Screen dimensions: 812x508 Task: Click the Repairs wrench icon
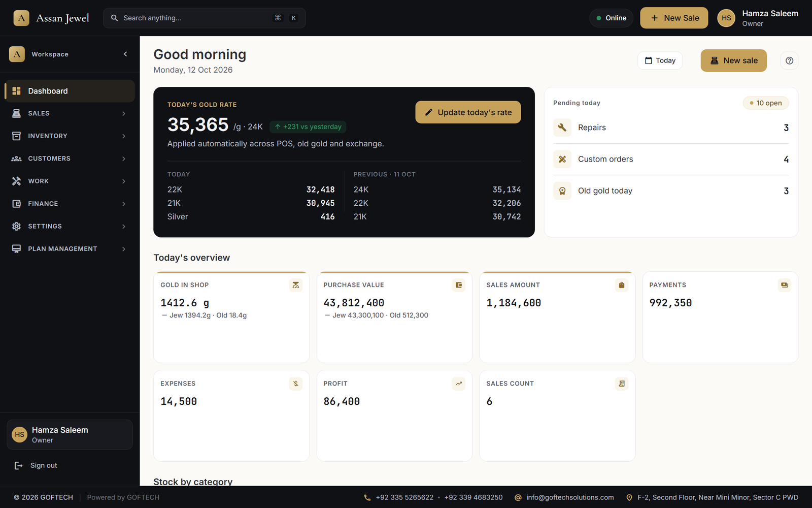point(562,128)
